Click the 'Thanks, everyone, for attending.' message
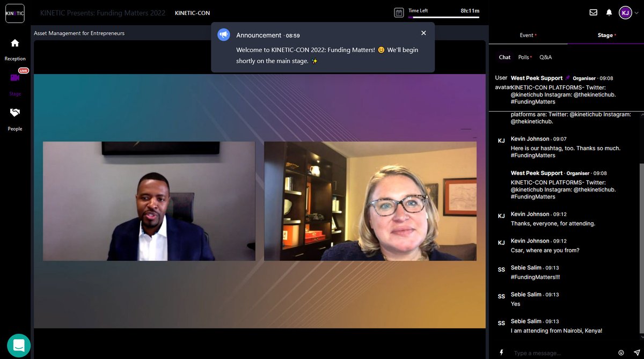This screenshot has height=359, width=644. (553, 223)
